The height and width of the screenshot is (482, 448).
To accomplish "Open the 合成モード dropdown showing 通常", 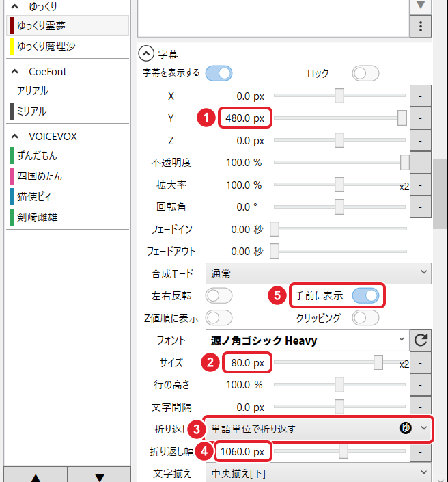I will (x=318, y=273).
